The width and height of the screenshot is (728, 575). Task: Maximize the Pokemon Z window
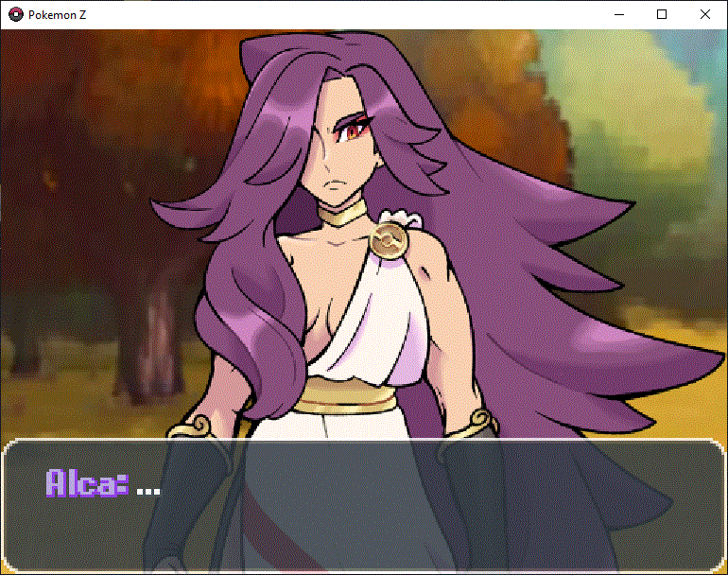pyautogui.click(x=662, y=14)
